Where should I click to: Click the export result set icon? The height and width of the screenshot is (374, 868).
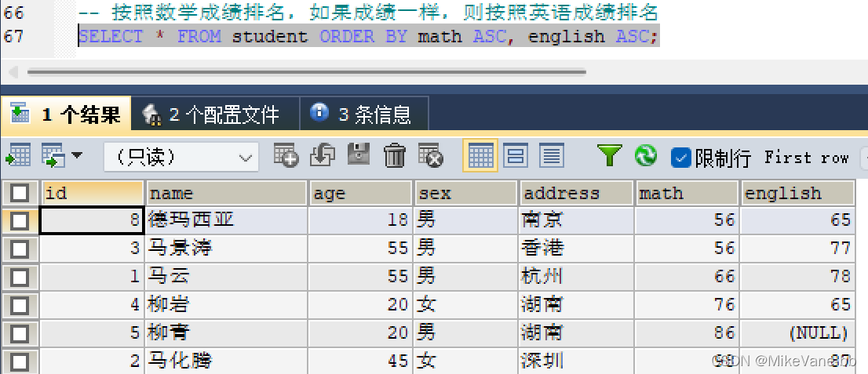click(x=18, y=155)
